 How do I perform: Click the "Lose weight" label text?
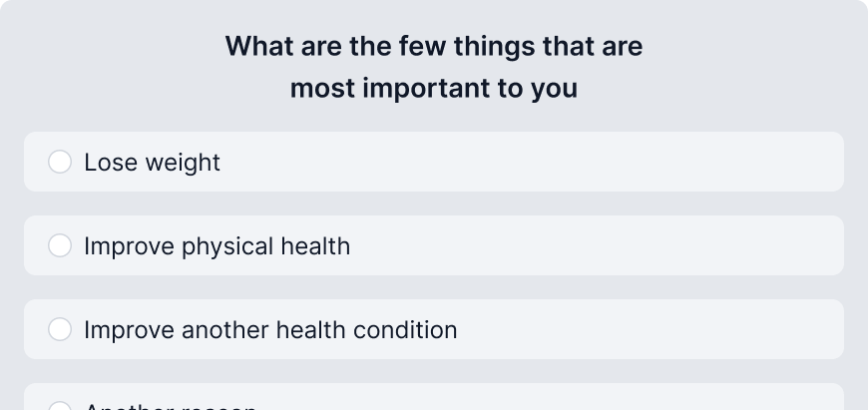tap(153, 163)
